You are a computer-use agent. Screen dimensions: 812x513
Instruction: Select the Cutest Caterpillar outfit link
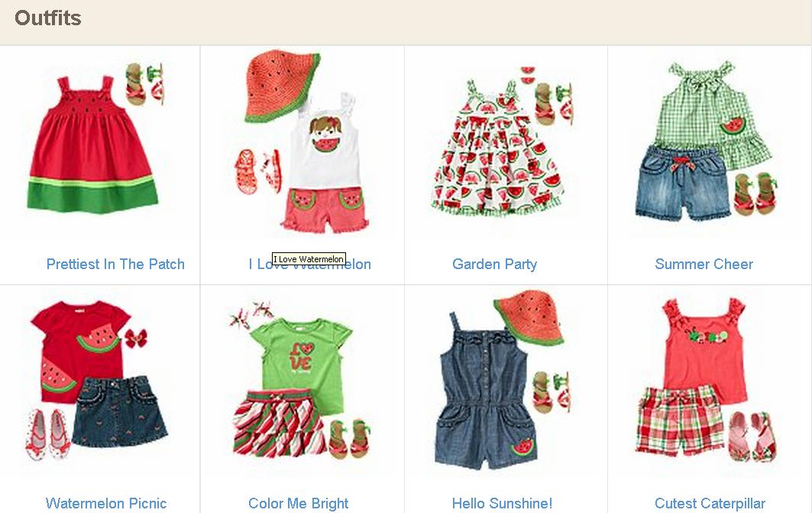[710, 503]
